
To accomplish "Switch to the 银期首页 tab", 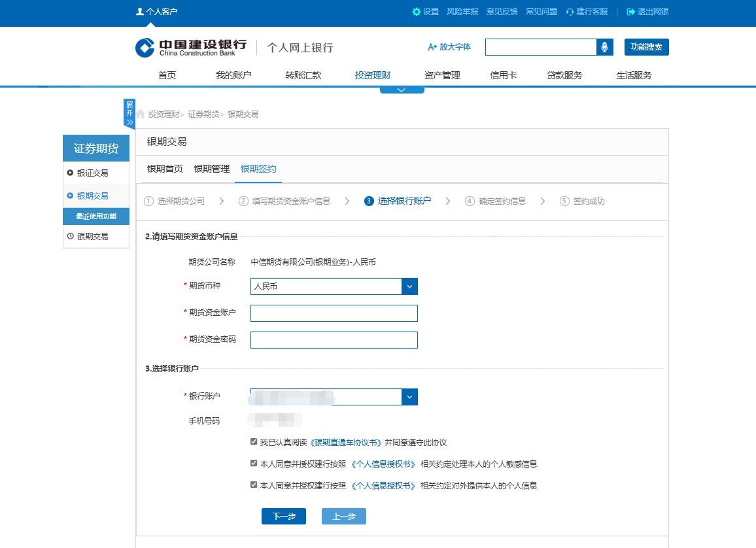I will [165, 169].
